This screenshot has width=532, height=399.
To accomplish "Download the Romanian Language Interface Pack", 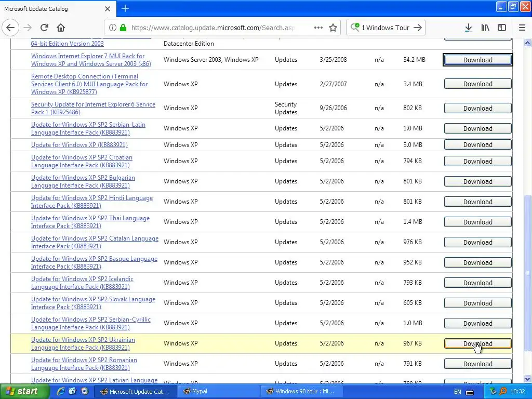I will pyautogui.click(x=477, y=364).
